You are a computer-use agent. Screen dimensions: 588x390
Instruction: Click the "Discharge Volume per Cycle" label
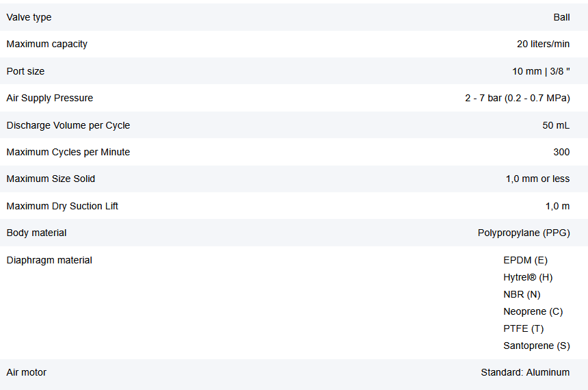click(68, 125)
